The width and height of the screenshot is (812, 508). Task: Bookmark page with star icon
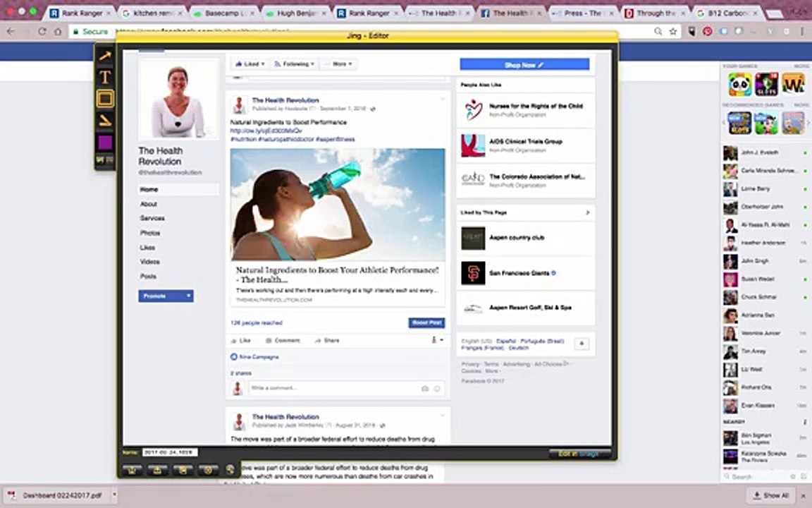click(673, 32)
